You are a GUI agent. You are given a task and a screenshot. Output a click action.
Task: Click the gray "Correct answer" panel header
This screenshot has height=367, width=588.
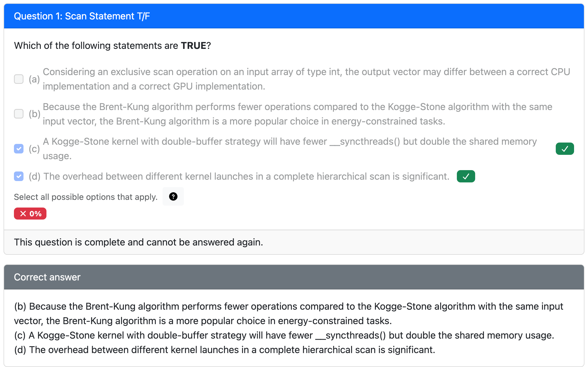click(47, 277)
